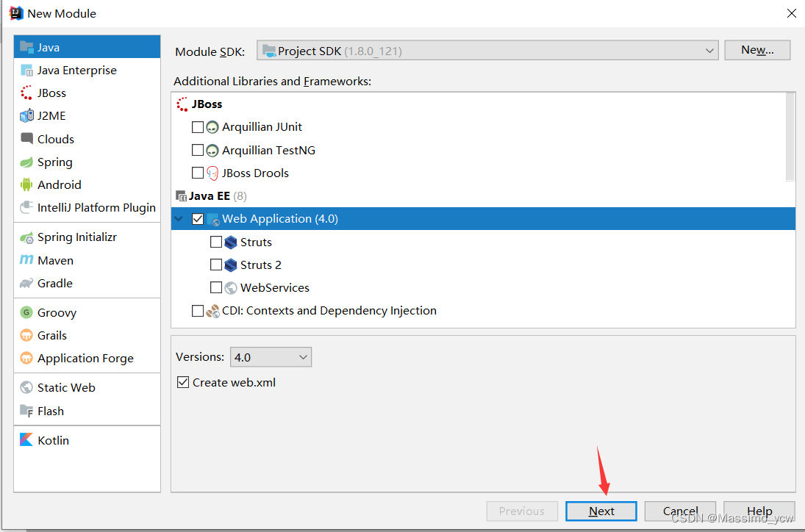Select the Java folder icon in sidebar
Viewport: 805px width, 532px height.
(x=26, y=47)
